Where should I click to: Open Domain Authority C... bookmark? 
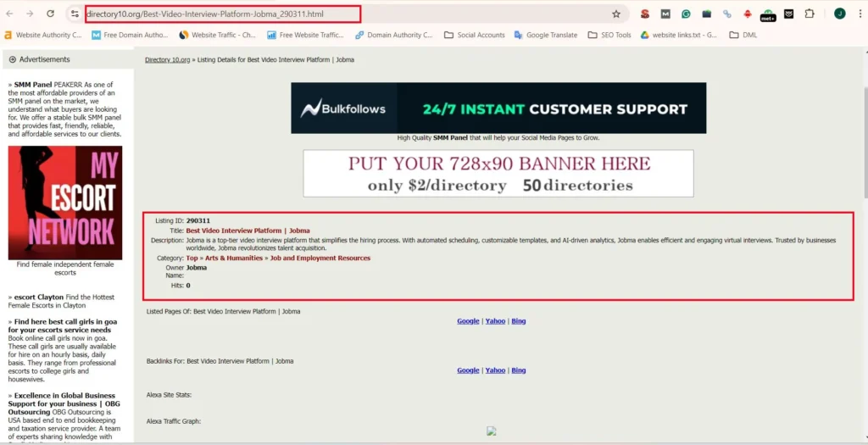[393, 35]
